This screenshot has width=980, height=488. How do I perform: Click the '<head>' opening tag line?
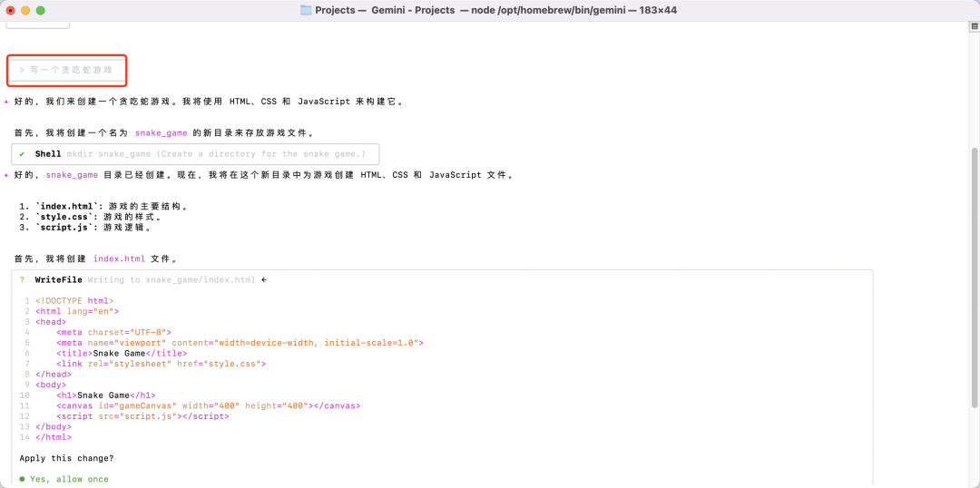point(51,322)
